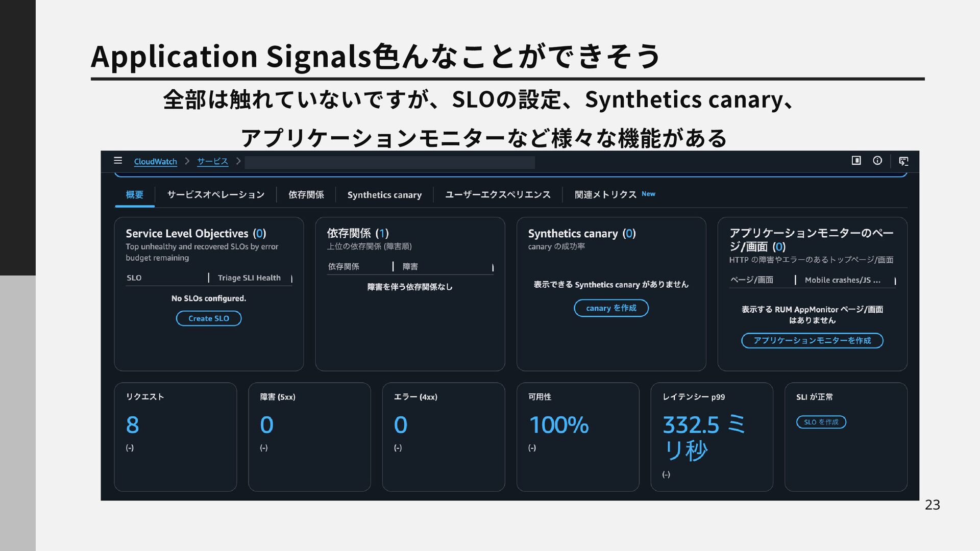Screen dimensions: 980x551
Task: Select the ユーザーエクスペリエンス tab
Action: click(x=498, y=195)
